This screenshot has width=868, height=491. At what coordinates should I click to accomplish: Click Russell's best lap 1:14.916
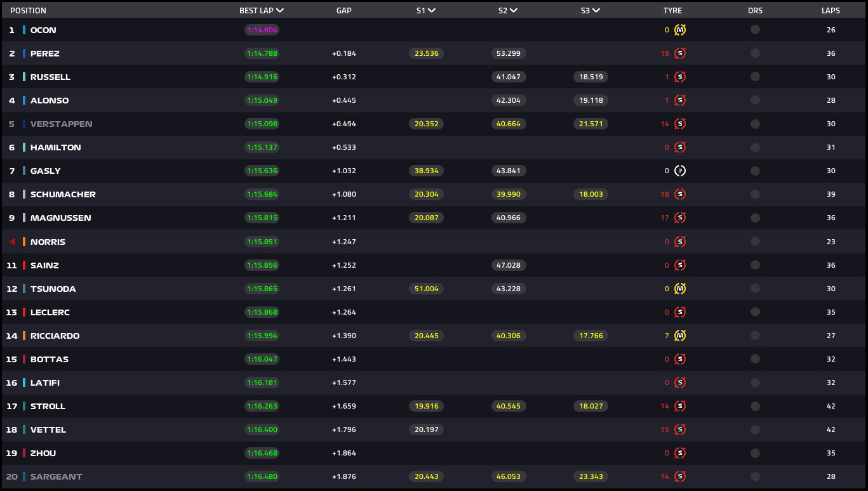point(262,77)
